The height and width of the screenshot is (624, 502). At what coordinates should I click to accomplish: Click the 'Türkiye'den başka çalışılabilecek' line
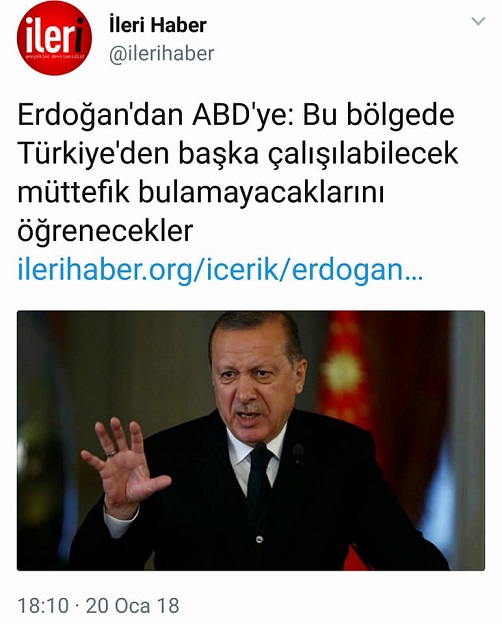point(238,154)
